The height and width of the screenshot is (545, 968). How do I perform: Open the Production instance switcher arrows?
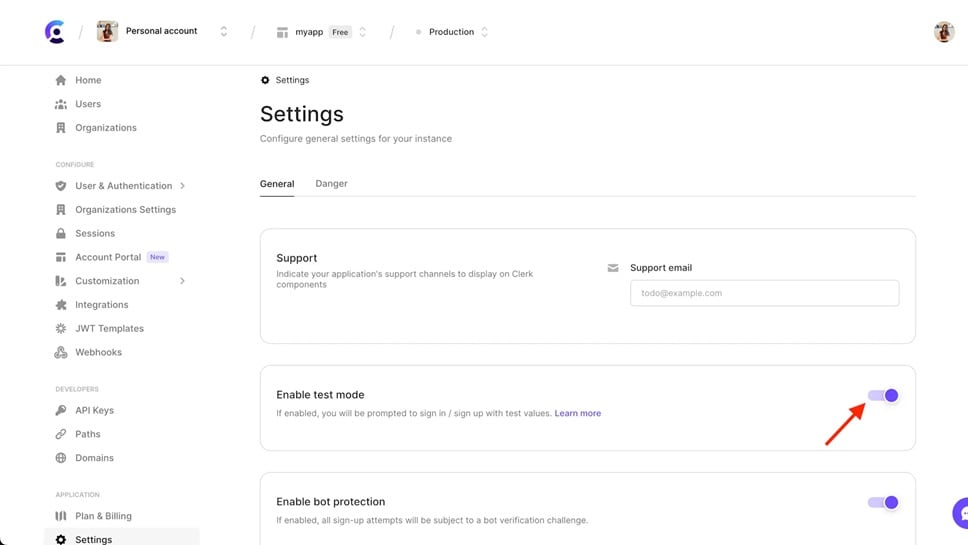[485, 32]
